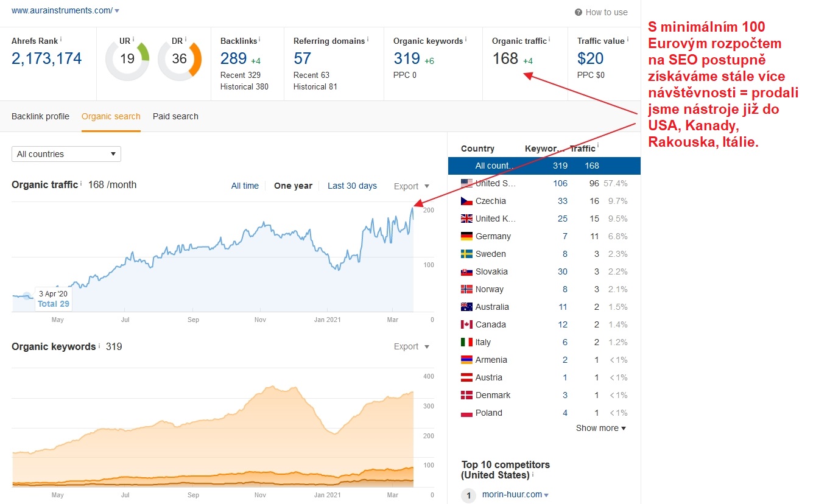Switch to the Organic search tab
Screen dimensions: 816x504
click(111, 116)
